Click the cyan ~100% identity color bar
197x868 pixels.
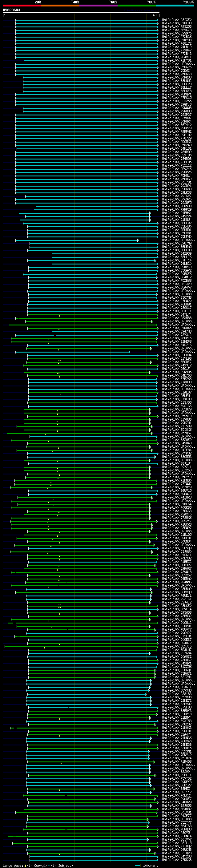pyautogui.click(x=175, y=6)
